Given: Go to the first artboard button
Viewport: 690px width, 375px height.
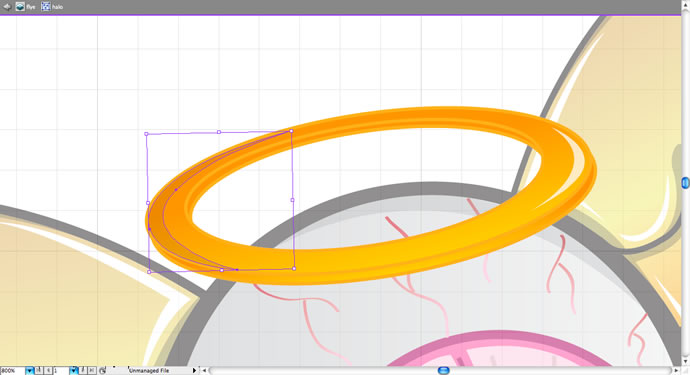Looking at the screenshot, I should 39,371.
